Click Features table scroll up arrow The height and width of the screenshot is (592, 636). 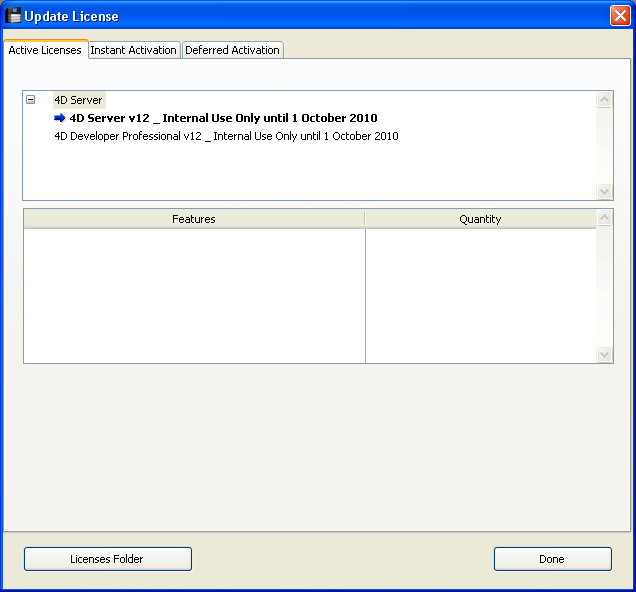click(604, 218)
